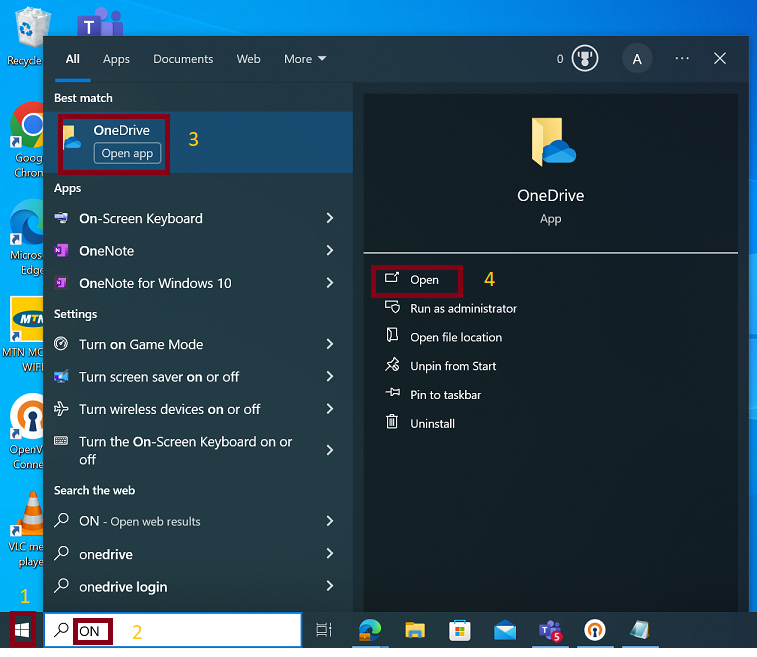Image resolution: width=757 pixels, height=657 pixels.
Task: Open Task View from the taskbar
Action: [x=324, y=629]
